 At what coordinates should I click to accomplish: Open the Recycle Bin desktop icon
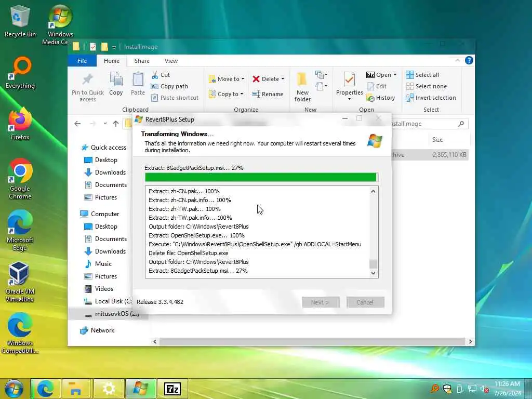click(20, 21)
